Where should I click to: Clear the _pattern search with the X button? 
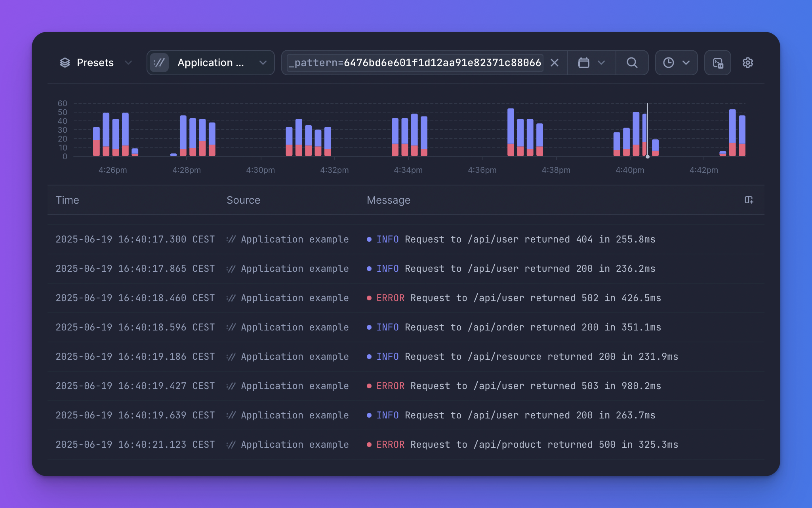point(554,63)
